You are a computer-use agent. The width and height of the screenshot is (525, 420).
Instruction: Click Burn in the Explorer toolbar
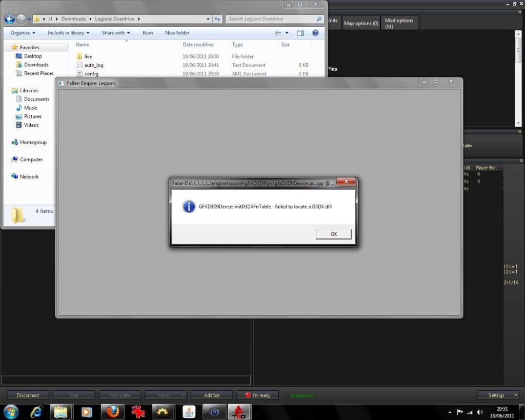[148, 32]
